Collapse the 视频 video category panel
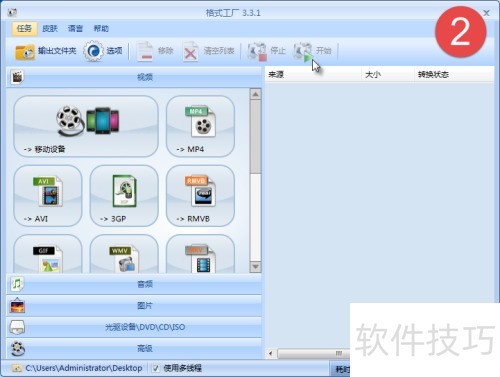 [x=134, y=77]
